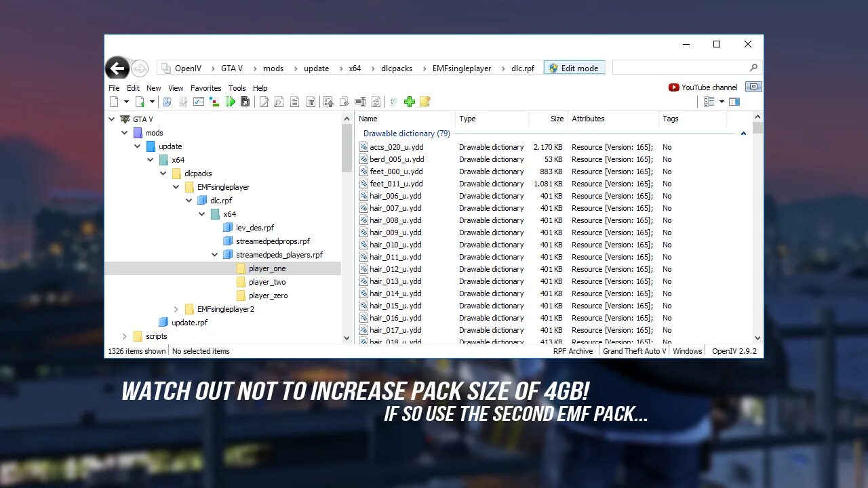Click the New file toolbar icon

[x=114, y=102]
